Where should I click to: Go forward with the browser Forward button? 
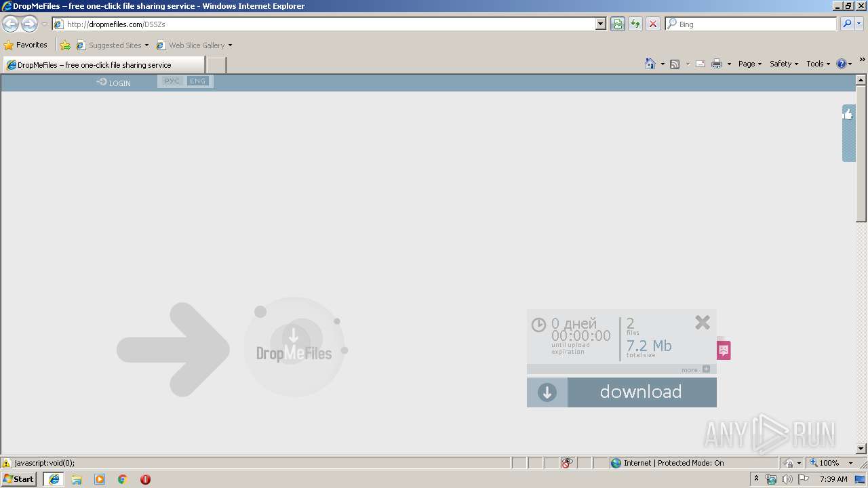[x=29, y=24]
